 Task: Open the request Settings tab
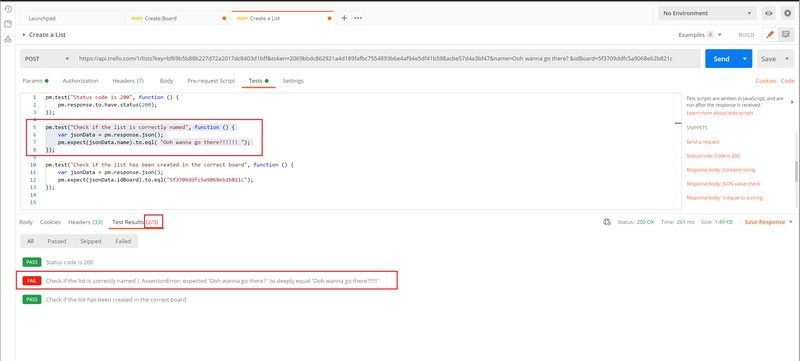coord(293,81)
